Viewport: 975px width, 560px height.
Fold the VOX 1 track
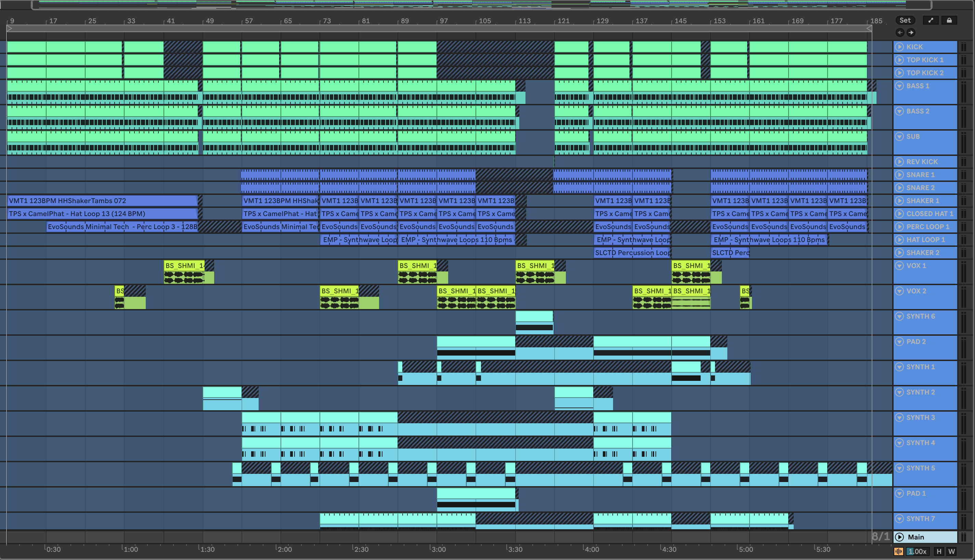pyautogui.click(x=899, y=266)
